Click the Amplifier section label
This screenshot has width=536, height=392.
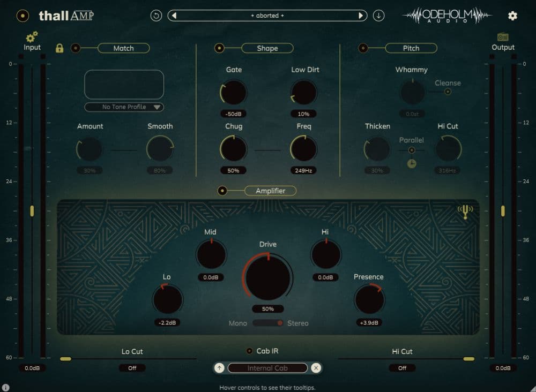point(270,191)
